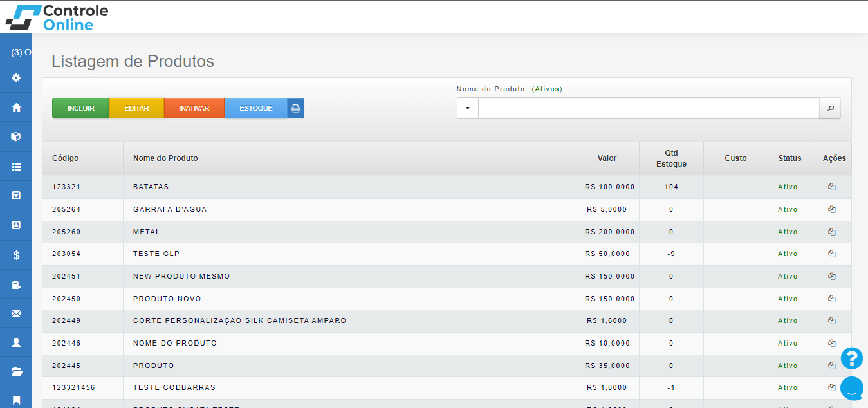Open the user profile icon in sidebar
Screen dimensions: 868x408
tap(16, 343)
